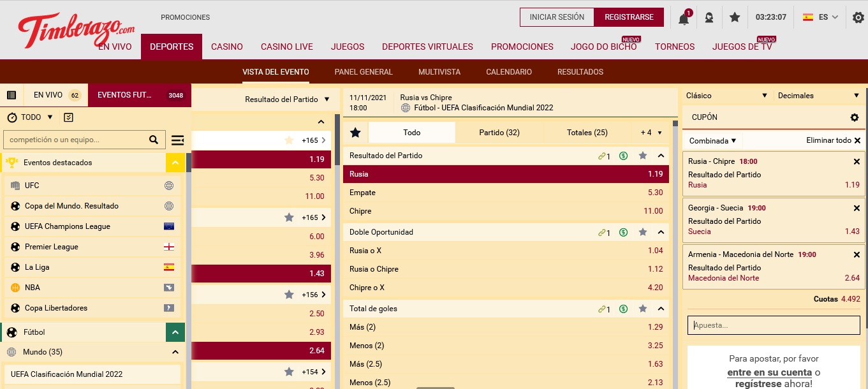Toggle favorite star beside +156
The height and width of the screenshot is (389, 868).
pyautogui.click(x=289, y=295)
